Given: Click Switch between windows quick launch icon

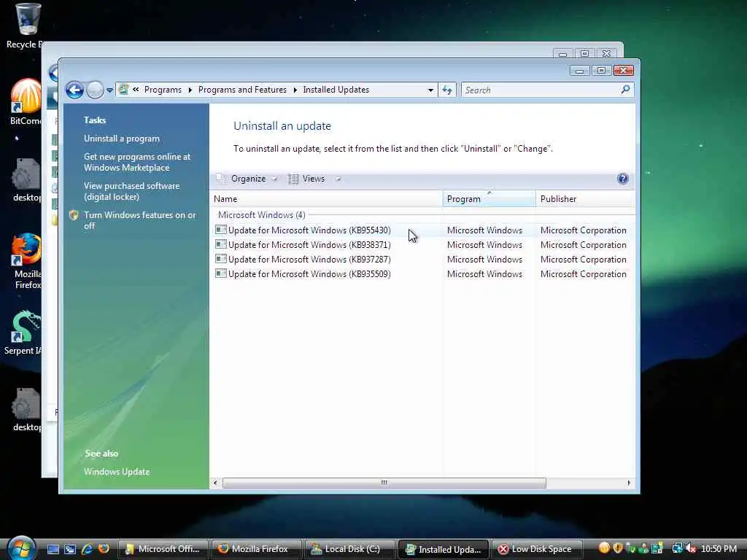Looking at the screenshot, I should tap(71, 549).
